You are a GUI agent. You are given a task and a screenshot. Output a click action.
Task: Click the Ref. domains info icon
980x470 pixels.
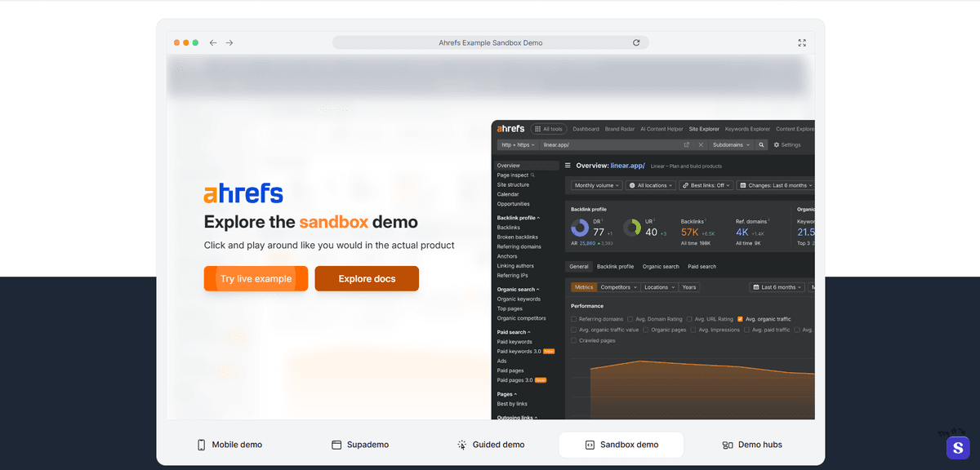pos(767,219)
